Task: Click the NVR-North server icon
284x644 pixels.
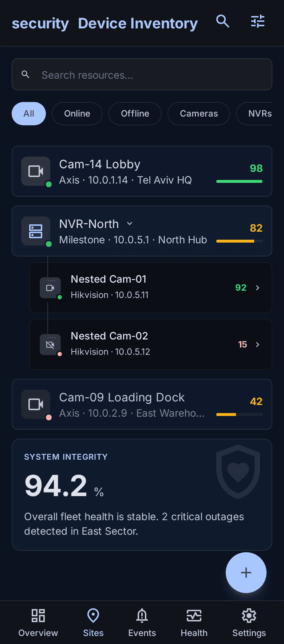Action: coord(36,231)
